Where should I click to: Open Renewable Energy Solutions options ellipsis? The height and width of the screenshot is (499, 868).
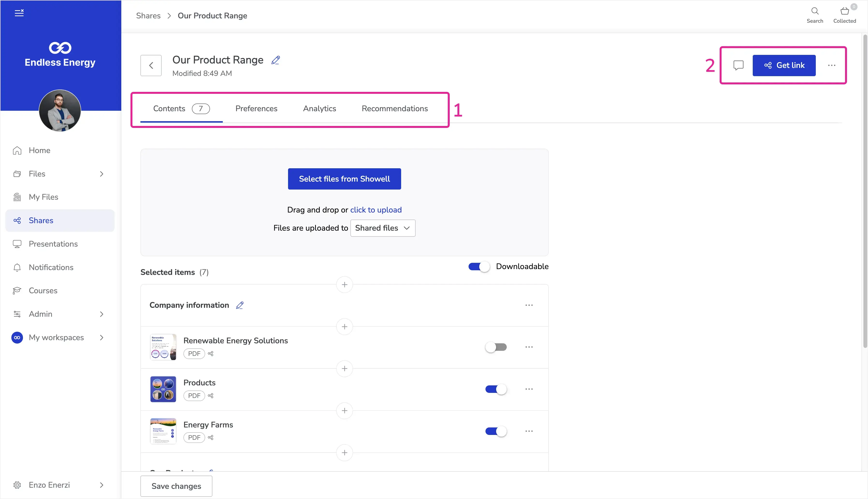529,347
